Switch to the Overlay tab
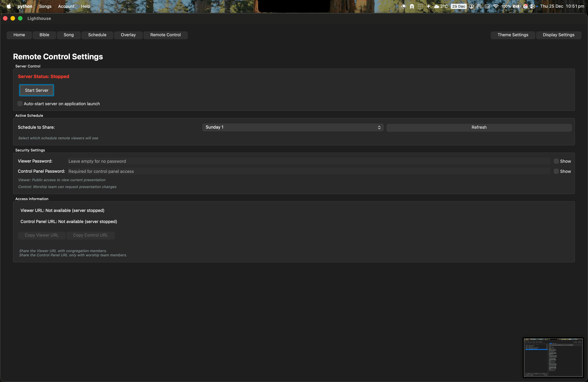 [x=128, y=35]
